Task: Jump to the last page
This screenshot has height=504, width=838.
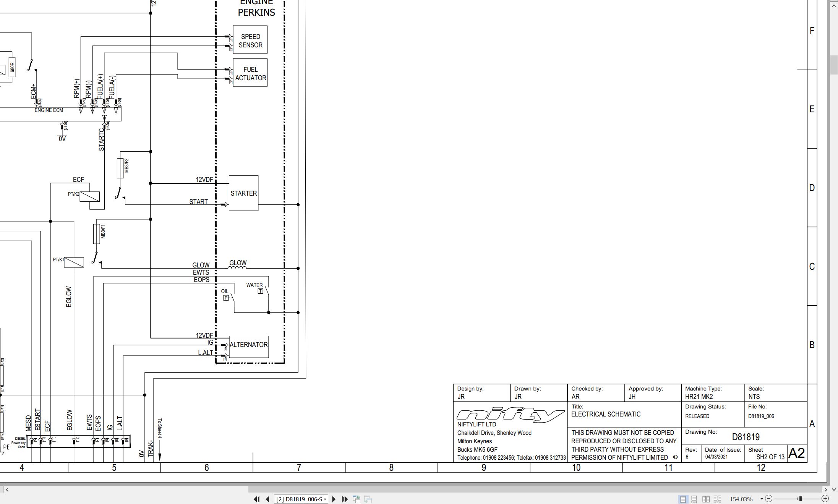Action: coord(345,499)
